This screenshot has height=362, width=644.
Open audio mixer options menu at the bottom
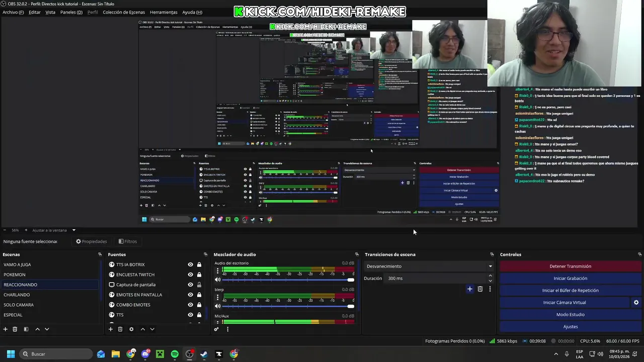227,329
